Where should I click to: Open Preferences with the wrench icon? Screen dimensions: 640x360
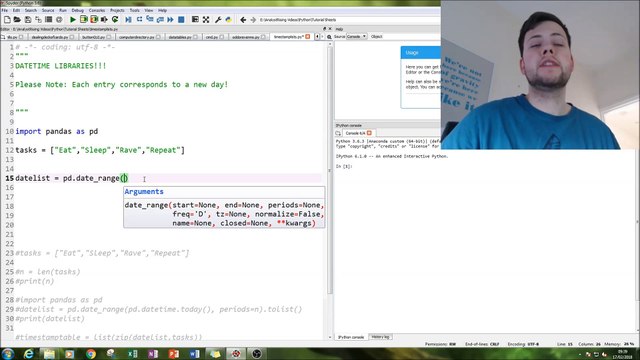218,20
